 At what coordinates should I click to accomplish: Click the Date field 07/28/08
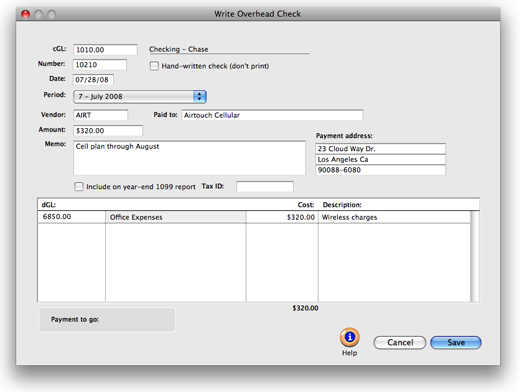93,80
